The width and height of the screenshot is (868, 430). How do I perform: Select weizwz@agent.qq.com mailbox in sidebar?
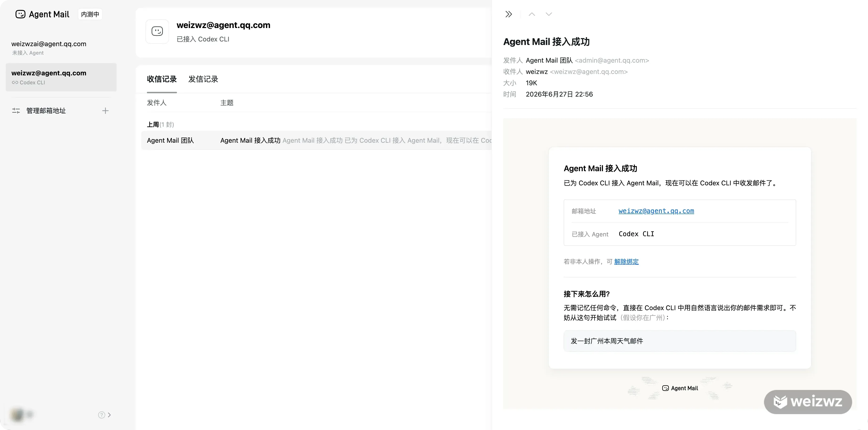point(61,77)
